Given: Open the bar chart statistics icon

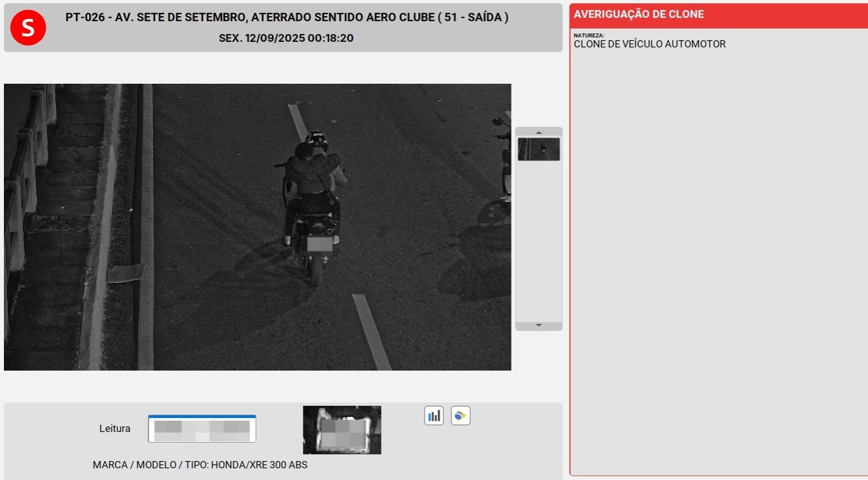Looking at the screenshot, I should (434, 416).
